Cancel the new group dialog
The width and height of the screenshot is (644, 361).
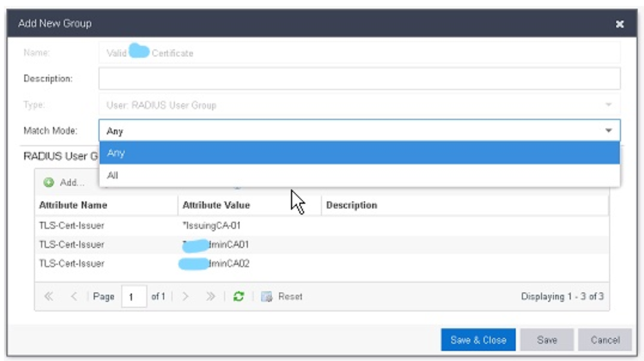click(x=605, y=340)
